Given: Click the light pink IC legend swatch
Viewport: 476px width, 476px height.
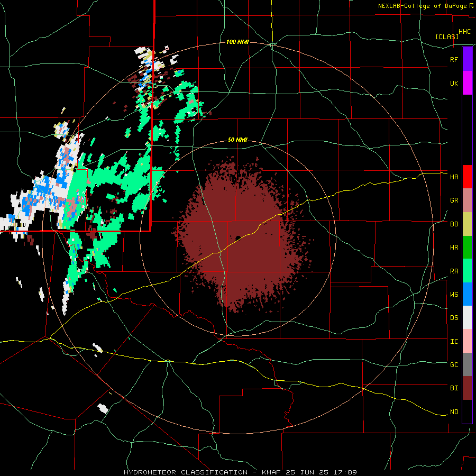Looking at the screenshot, I should coord(467,341).
